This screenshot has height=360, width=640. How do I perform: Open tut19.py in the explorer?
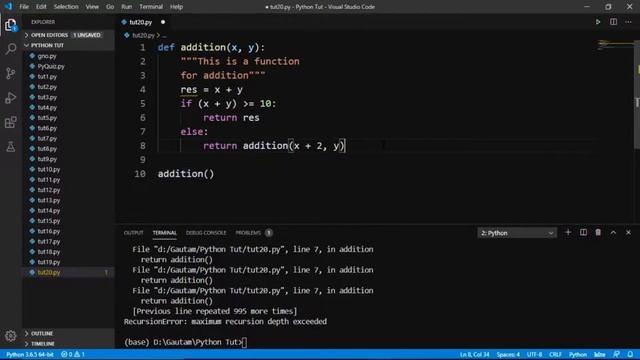(x=68, y=262)
